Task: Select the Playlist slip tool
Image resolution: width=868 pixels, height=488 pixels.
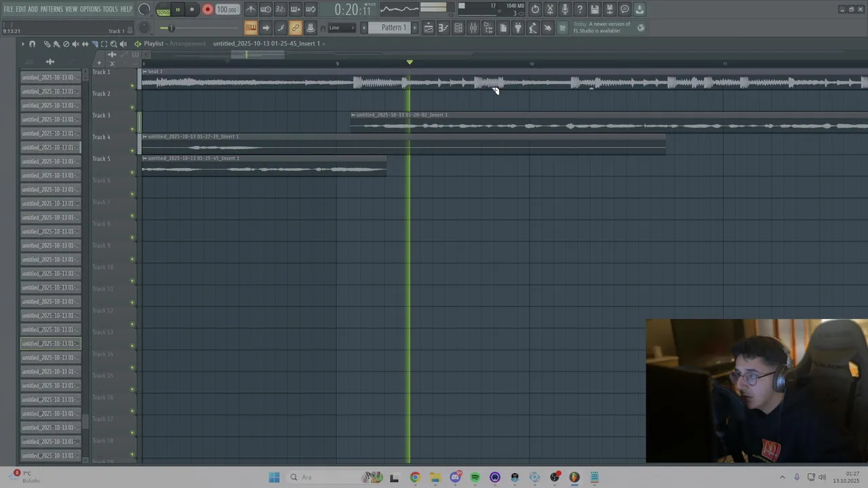Action: coord(85,44)
